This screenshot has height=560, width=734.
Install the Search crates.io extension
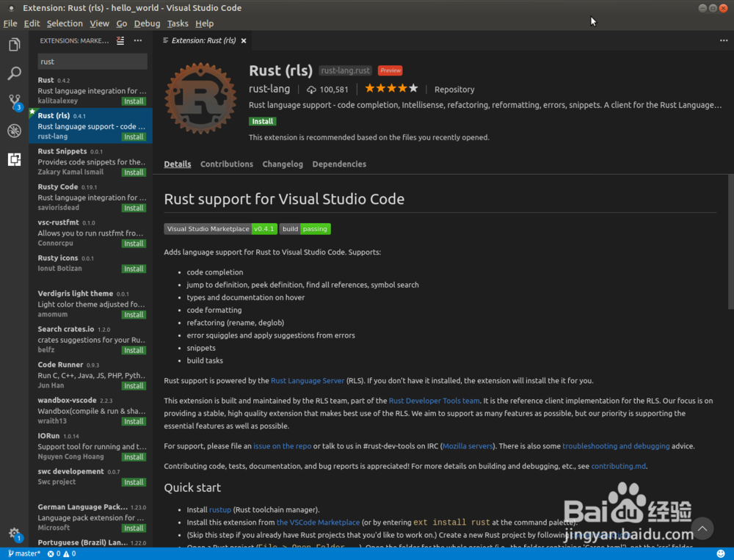tap(134, 350)
